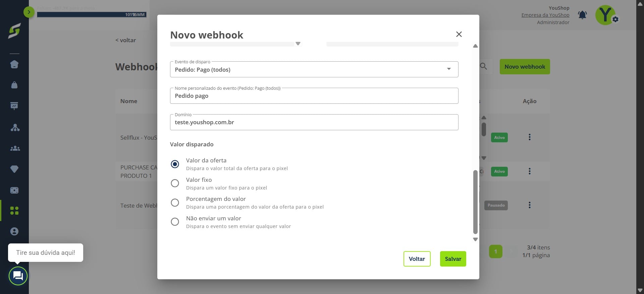
Task: Click the Voltar button in dialog
Action: [x=417, y=259]
